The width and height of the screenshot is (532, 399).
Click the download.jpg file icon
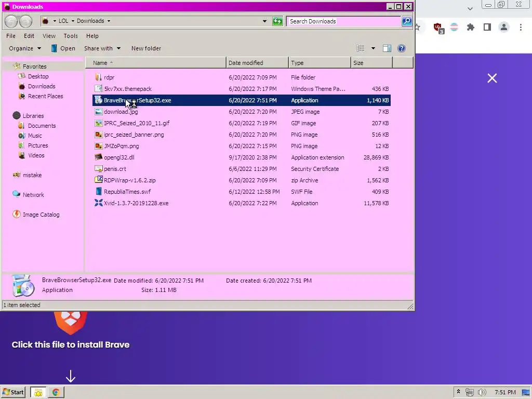click(x=98, y=112)
